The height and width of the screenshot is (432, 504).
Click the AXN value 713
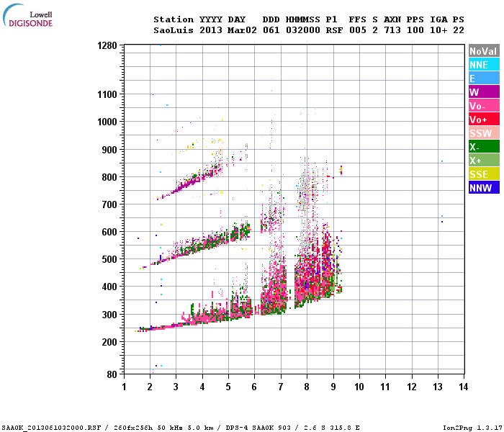[x=392, y=30]
